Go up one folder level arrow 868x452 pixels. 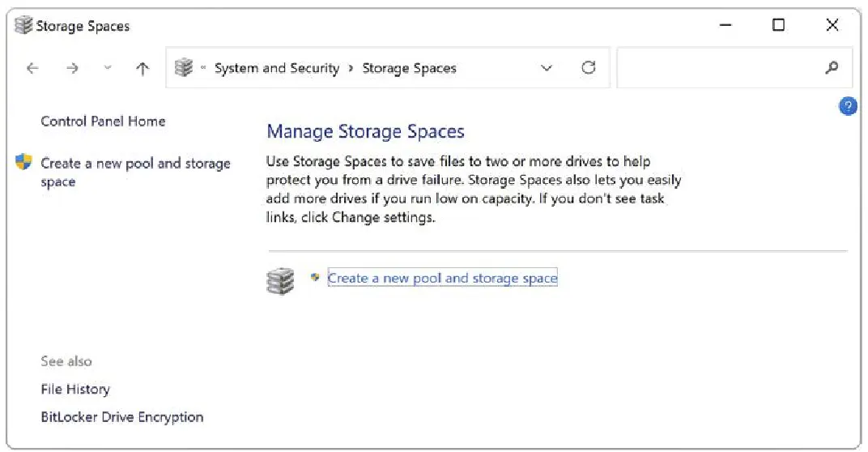(x=143, y=69)
